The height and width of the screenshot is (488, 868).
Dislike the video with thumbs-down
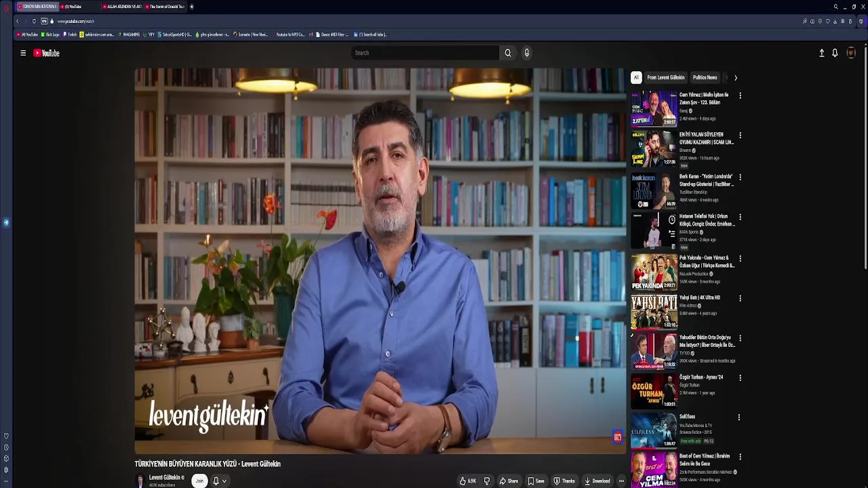(487, 481)
